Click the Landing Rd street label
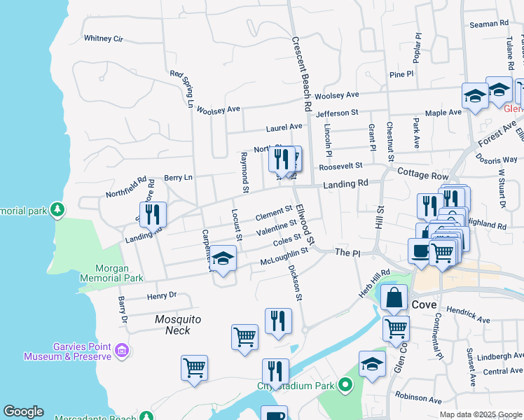 tap(345, 183)
